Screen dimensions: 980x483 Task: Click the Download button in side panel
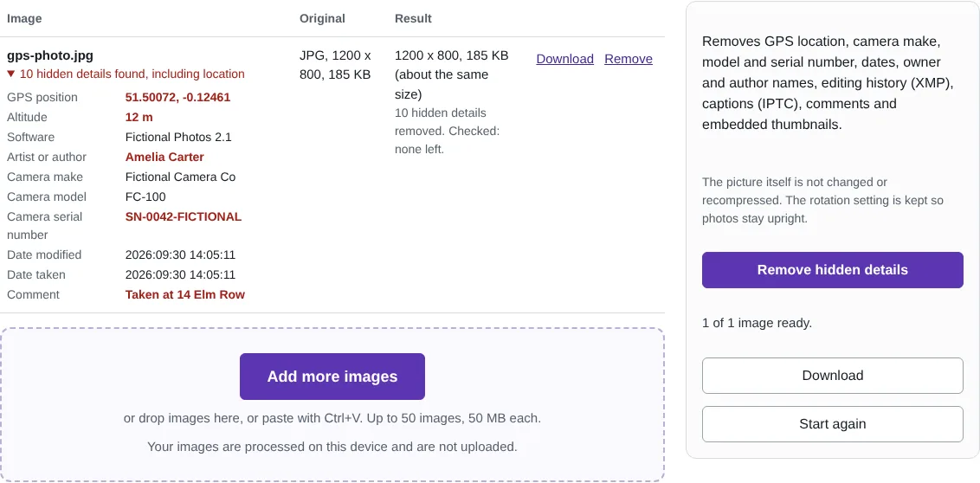833,376
